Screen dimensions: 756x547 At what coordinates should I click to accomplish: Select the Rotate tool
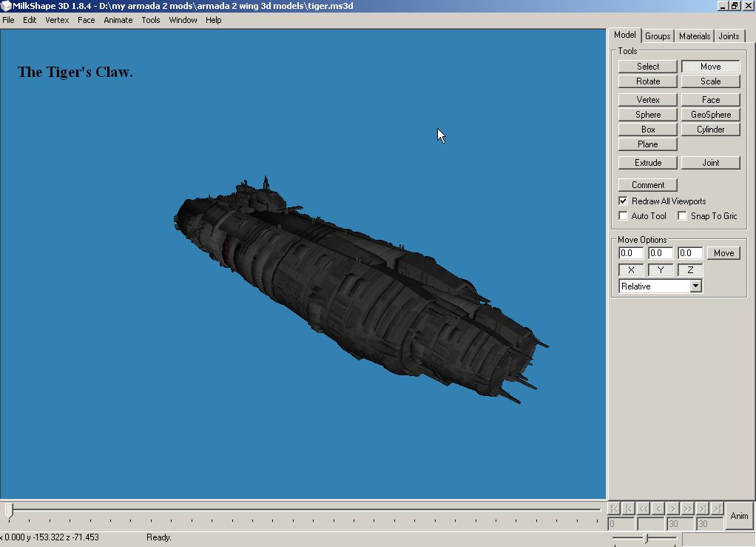tap(648, 81)
